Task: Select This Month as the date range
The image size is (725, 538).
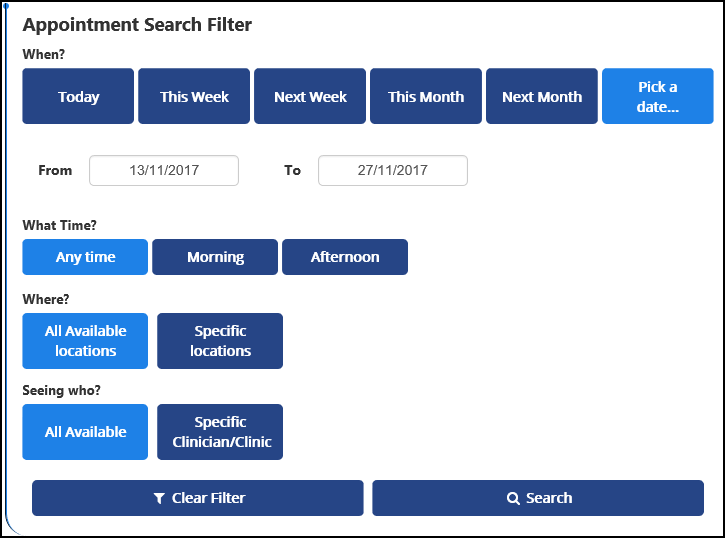Action: click(x=426, y=97)
